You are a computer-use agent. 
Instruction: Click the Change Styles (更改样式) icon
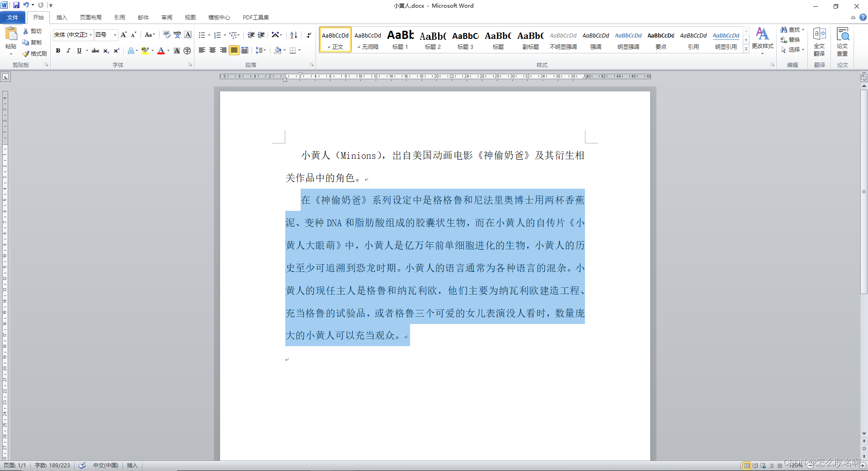pyautogui.click(x=762, y=40)
